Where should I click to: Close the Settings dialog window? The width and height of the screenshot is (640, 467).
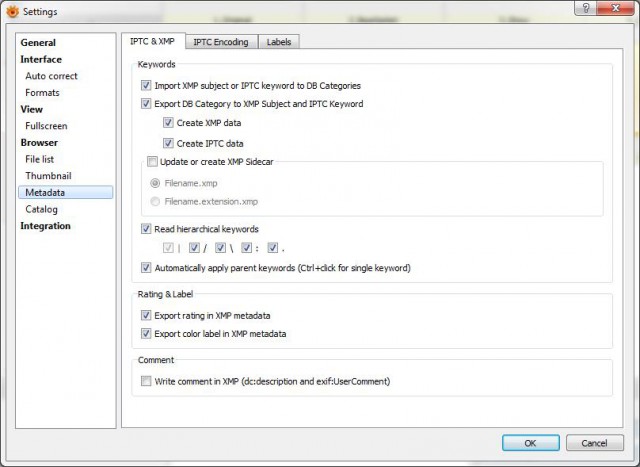pyautogui.click(x=615, y=8)
